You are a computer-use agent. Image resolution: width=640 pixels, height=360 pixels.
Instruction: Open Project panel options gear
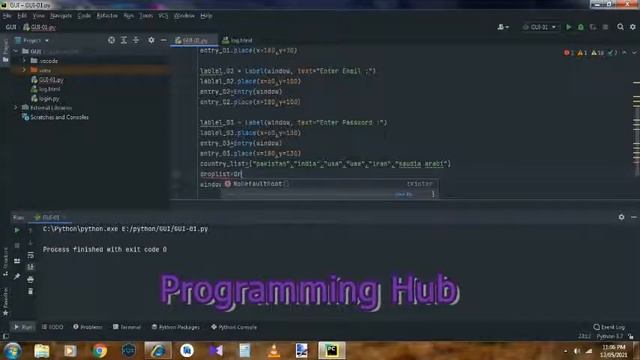[151, 40]
